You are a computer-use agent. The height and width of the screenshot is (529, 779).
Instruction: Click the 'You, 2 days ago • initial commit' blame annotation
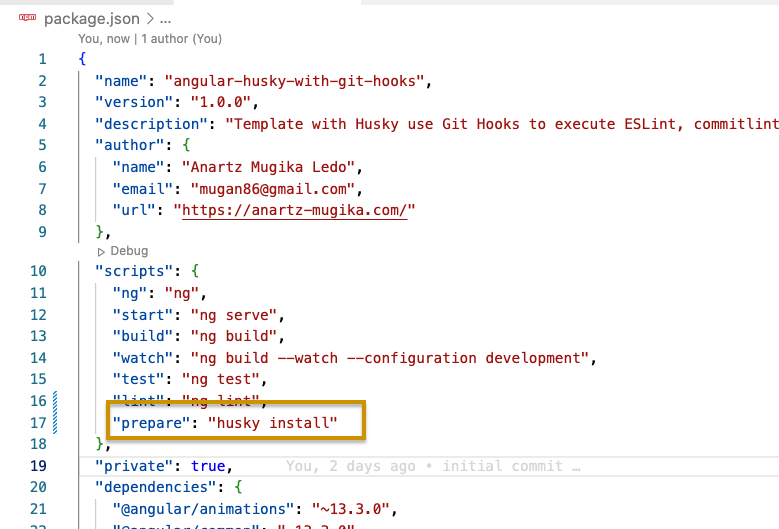pyautogui.click(x=433, y=466)
